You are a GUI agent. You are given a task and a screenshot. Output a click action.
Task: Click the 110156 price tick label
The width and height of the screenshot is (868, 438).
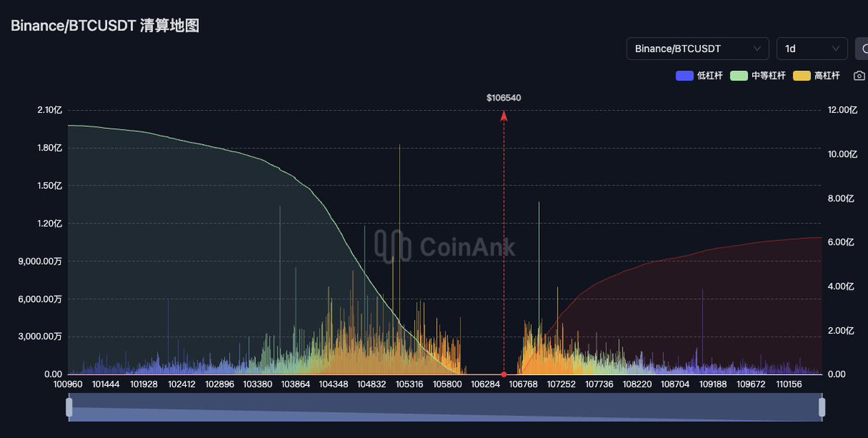788,384
